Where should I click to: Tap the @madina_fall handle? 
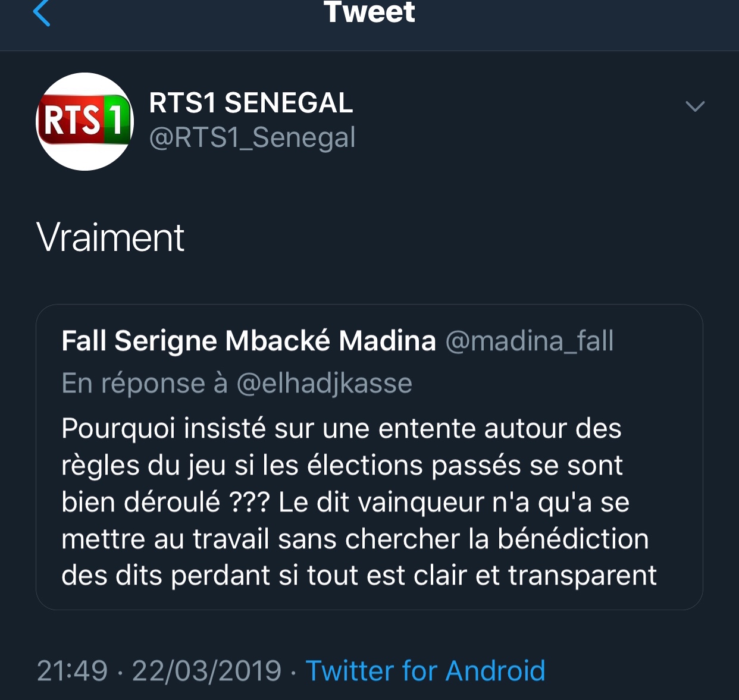tap(529, 341)
